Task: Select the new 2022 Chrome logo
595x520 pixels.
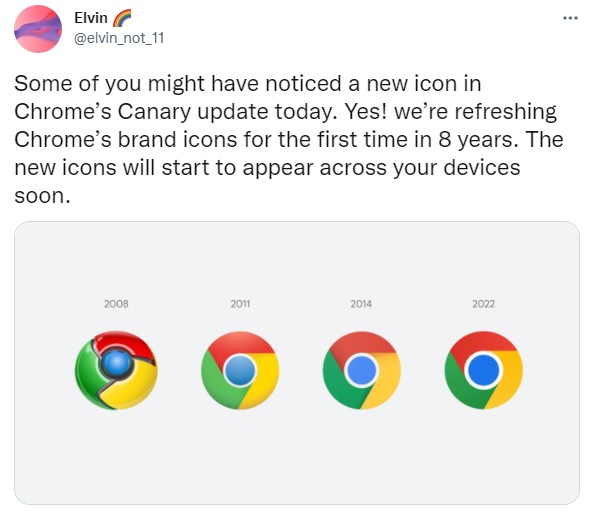Action: 483,370
